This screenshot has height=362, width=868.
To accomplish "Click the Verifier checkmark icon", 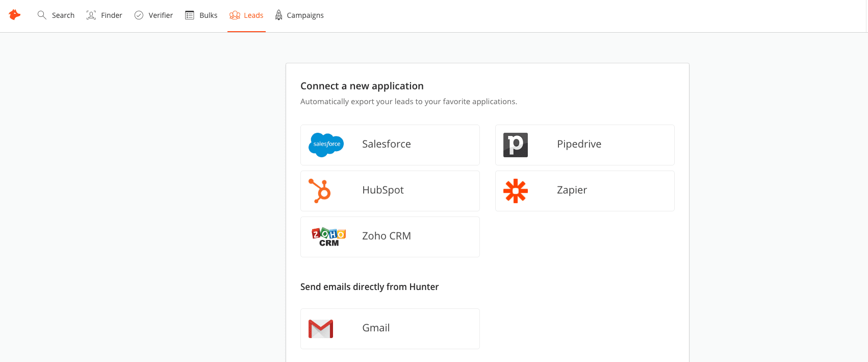I will [x=139, y=15].
